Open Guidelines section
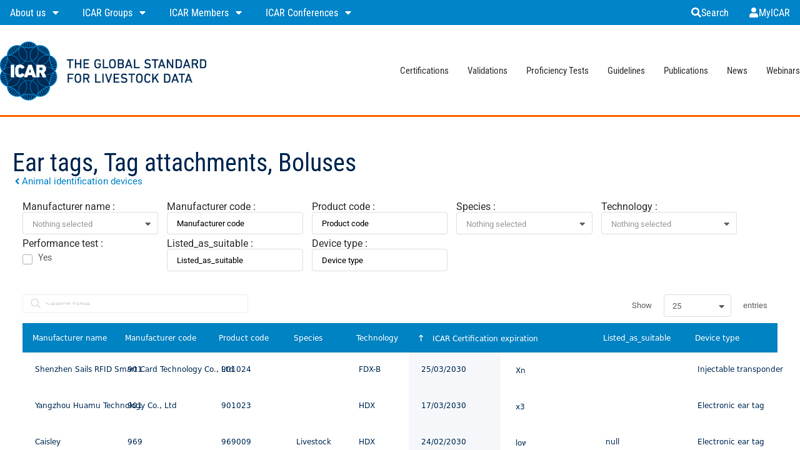This screenshot has width=800, height=450. point(626,70)
